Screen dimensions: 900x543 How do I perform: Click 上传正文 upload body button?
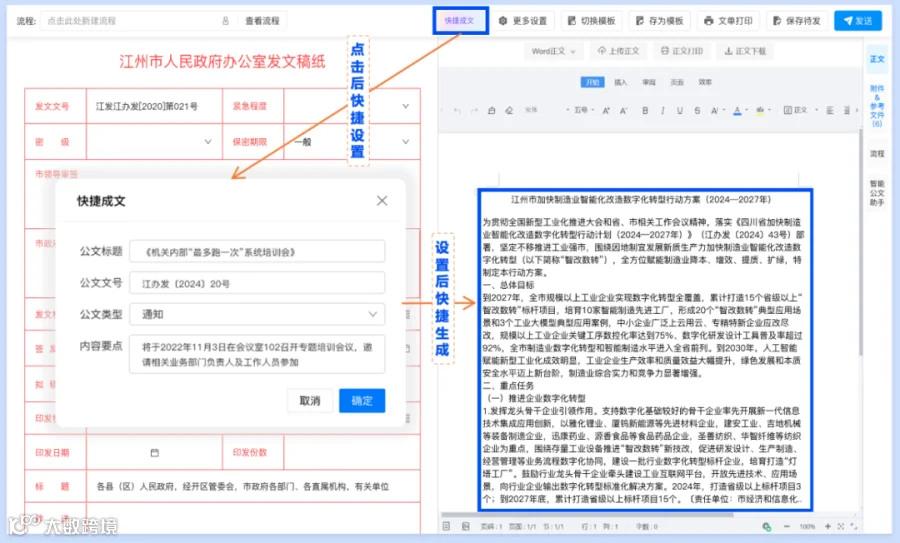click(x=618, y=51)
